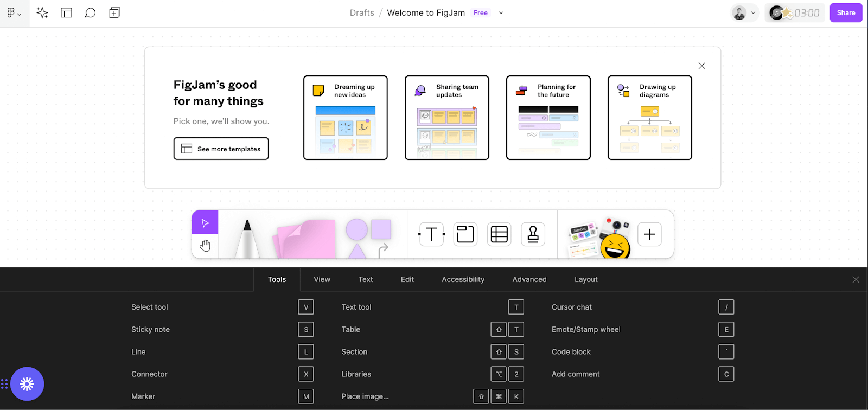Click the Connector shortcut label
The image size is (868, 410).
coord(149,374)
